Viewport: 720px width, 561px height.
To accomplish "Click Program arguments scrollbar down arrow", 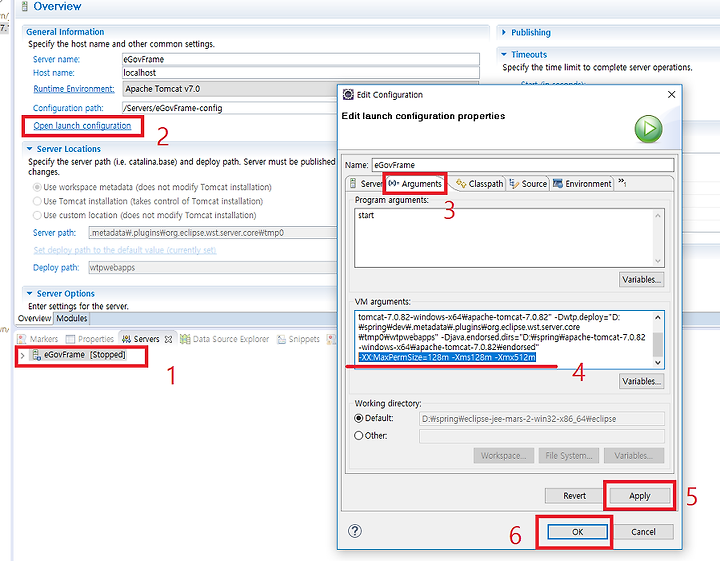I will (x=658, y=261).
